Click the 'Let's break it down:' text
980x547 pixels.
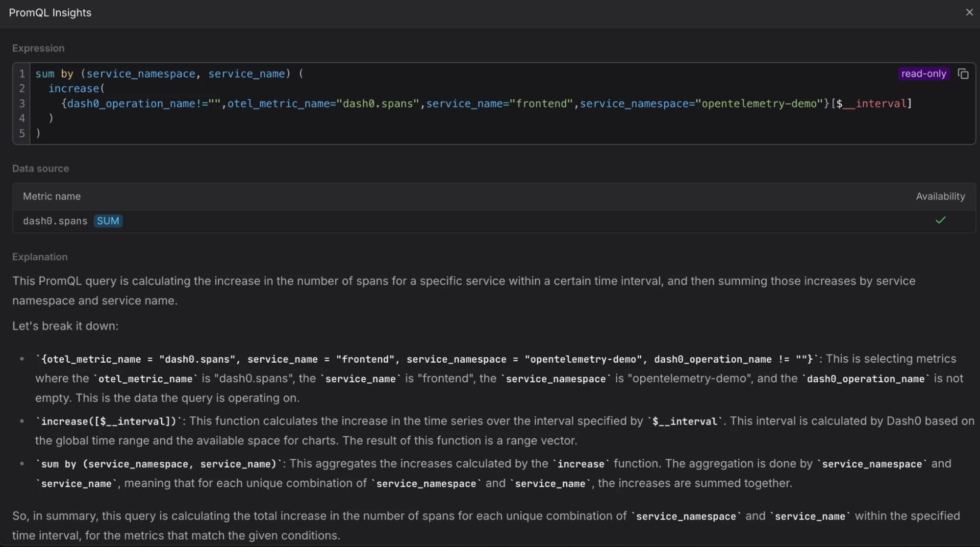tap(65, 326)
